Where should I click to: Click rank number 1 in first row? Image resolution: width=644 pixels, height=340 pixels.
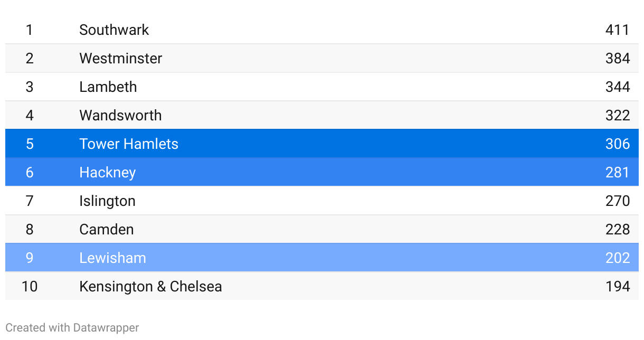(x=30, y=30)
